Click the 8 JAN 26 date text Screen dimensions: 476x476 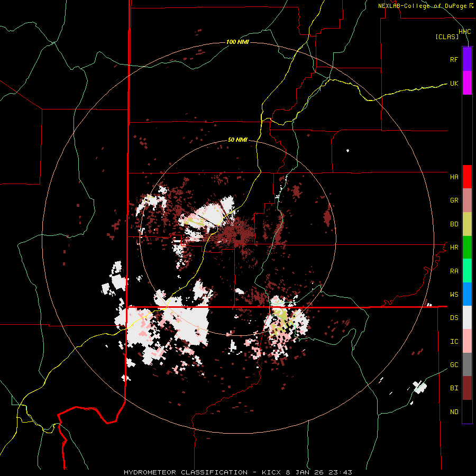coord(306,472)
